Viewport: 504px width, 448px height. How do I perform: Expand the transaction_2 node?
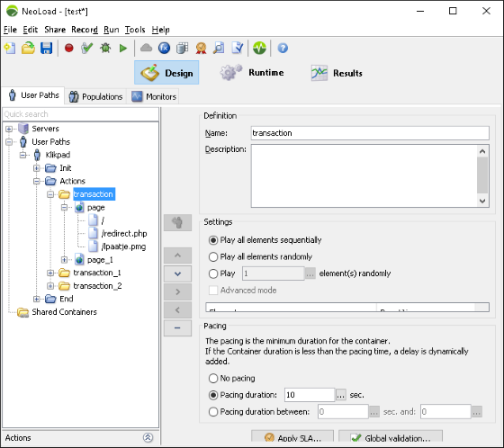point(50,286)
